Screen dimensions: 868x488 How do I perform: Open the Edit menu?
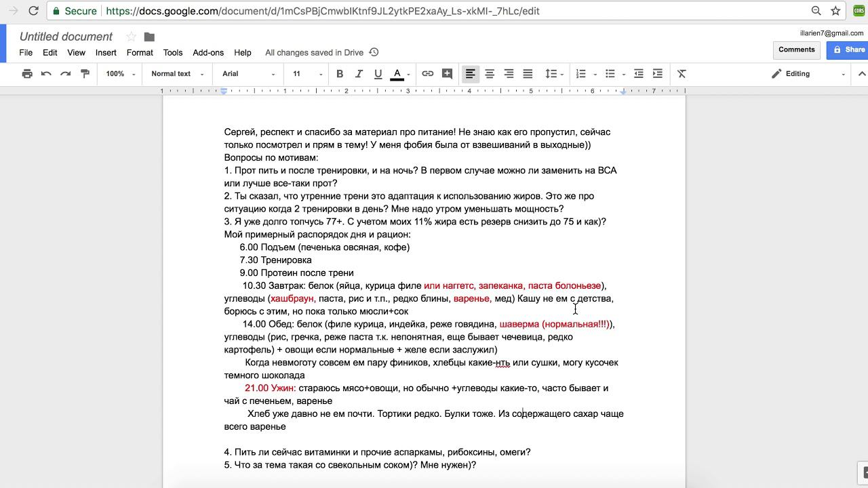pyautogui.click(x=50, y=52)
